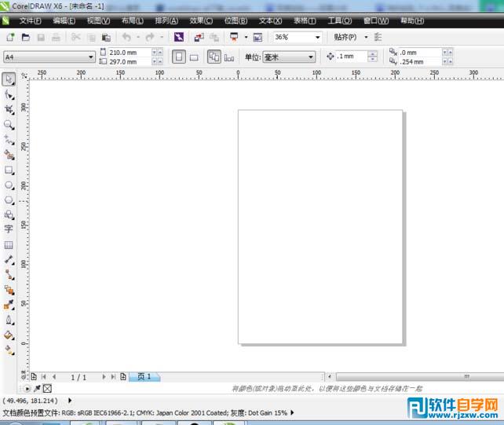Select the Outline Pen tool
Screen dimensions: 504x425
point(9,320)
